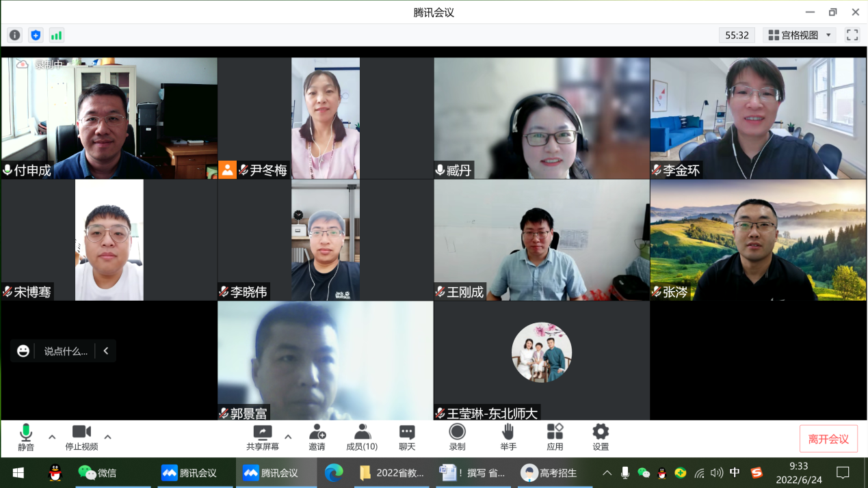Expand video options arrow beside 停止视频
The image size is (868, 488).
point(107,437)
